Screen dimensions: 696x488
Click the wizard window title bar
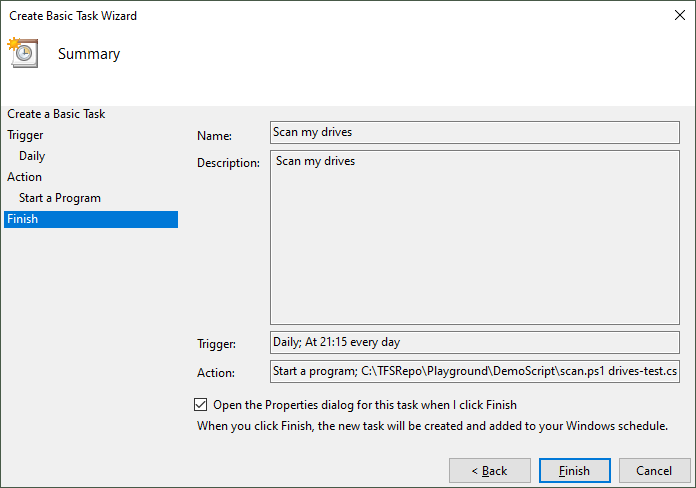(x=300, y=16)
